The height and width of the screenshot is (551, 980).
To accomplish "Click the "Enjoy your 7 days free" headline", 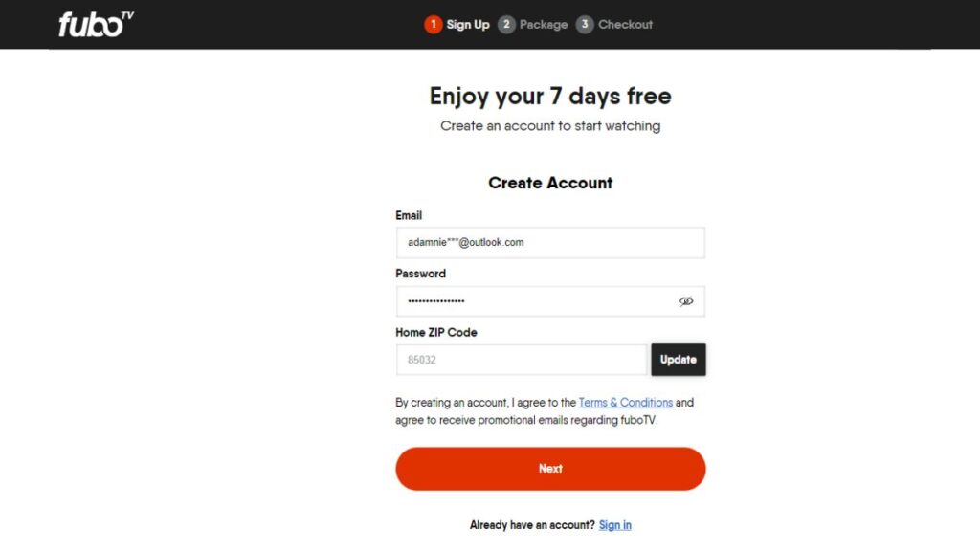I will [550, 97].
